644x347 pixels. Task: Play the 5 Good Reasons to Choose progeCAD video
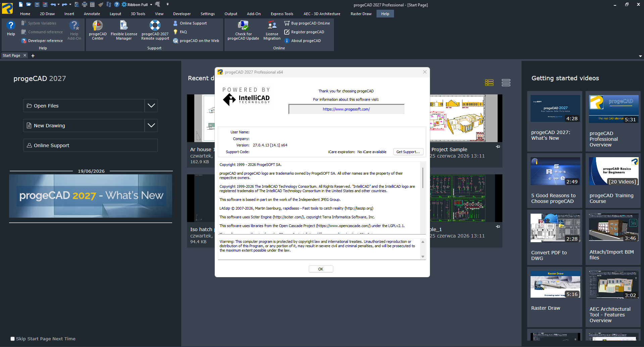tap(555, 171)
